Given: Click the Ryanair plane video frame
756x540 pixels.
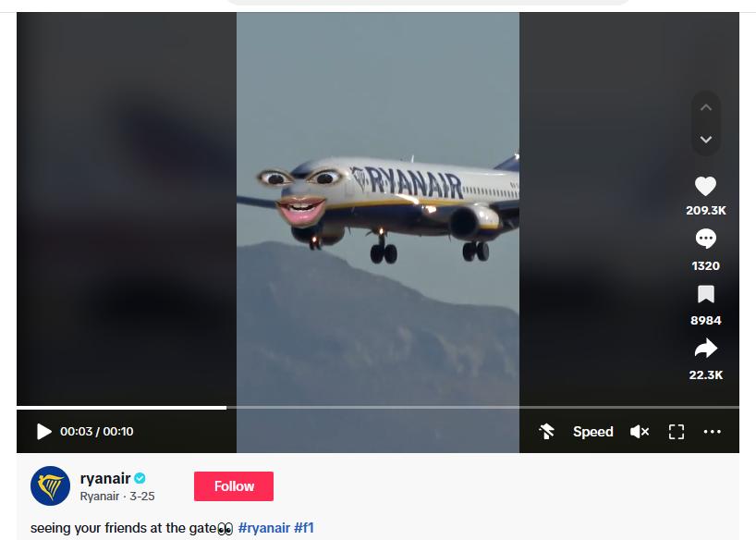Looking at the screenshot, I should click(x=377, y=209).
